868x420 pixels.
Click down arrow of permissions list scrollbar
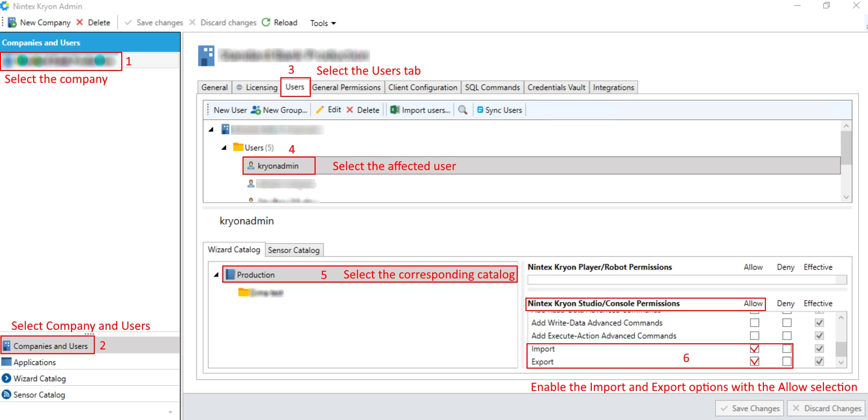[x=841, y=362]
